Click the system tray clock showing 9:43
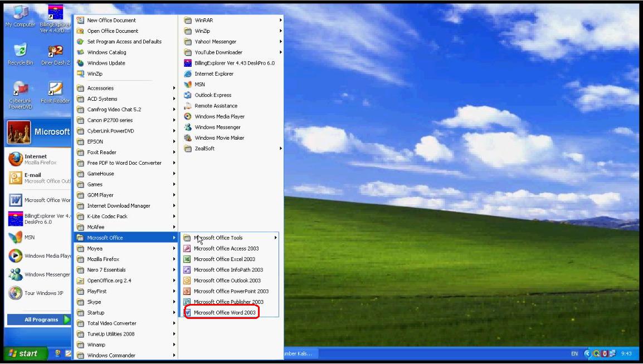 [626, 353]
